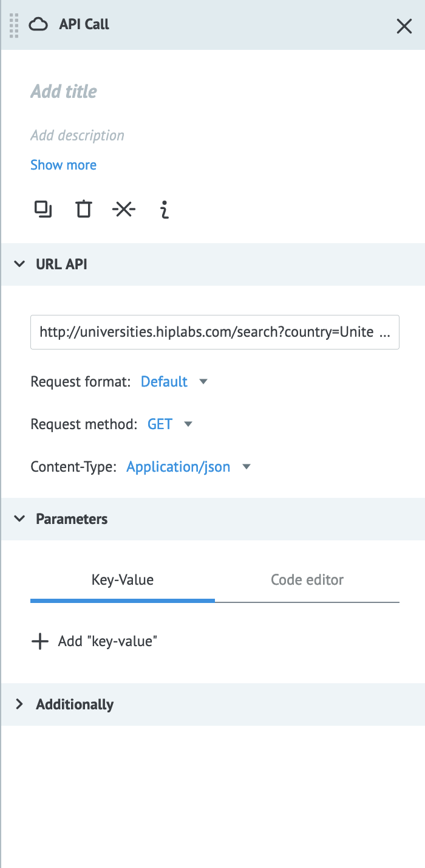Switch to the Code editor tab
Screen dimensions: 425x868
click(x=307, y=579)
